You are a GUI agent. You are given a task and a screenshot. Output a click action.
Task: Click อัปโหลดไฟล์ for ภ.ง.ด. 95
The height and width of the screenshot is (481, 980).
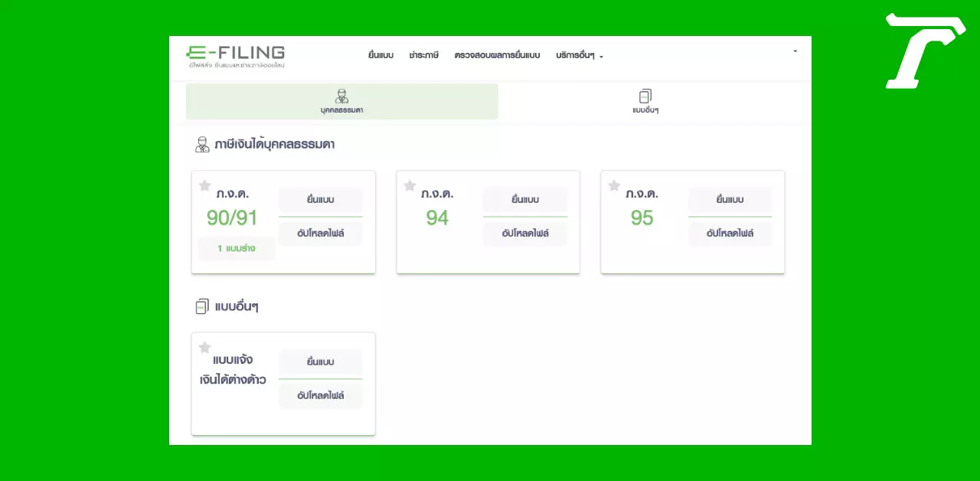point(730,234)
